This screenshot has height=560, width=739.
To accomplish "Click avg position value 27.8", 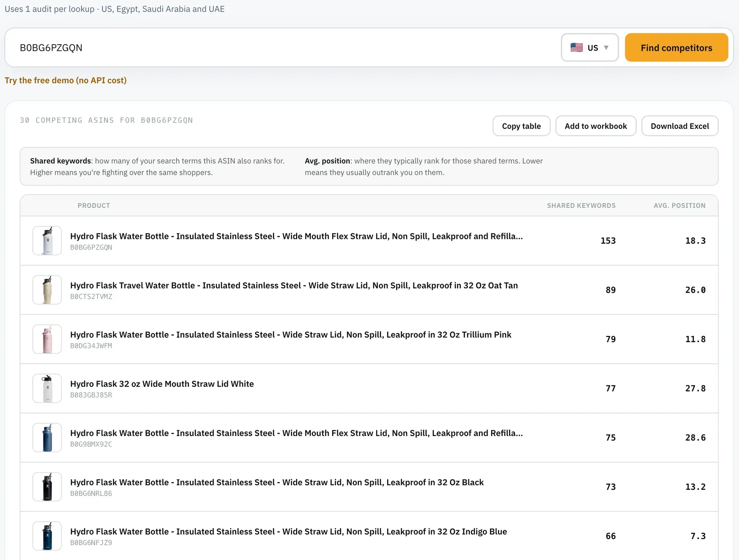I will pos(695,388).
